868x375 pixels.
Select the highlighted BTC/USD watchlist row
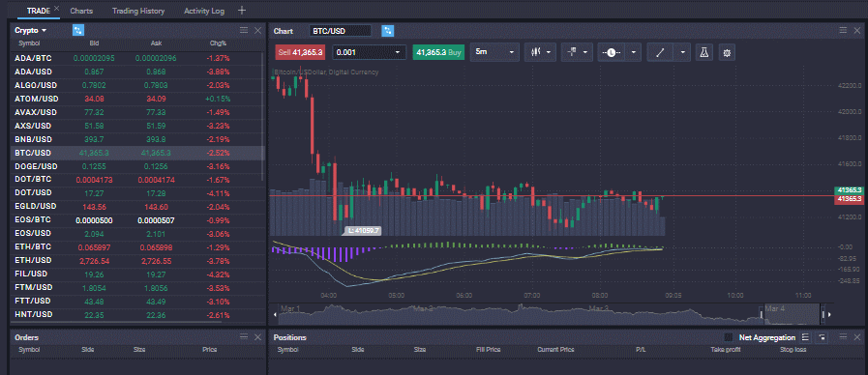click(137, 153)
